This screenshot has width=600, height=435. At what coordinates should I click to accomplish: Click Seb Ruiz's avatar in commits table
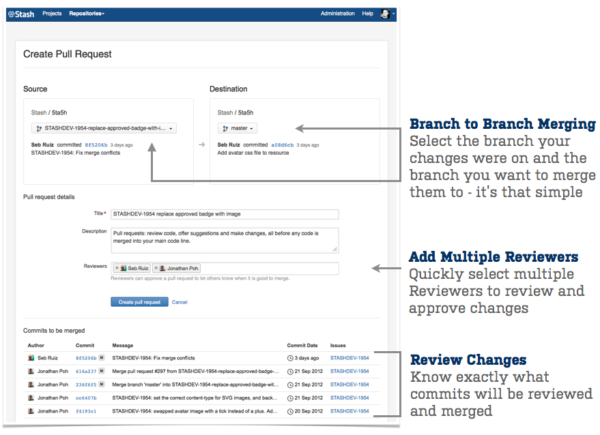[29, 357]
